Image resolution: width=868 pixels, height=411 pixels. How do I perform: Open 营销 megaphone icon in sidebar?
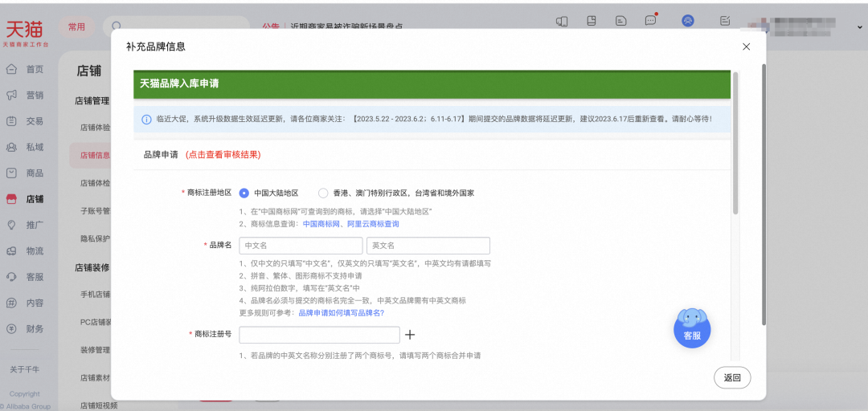[x=12, y=95]
